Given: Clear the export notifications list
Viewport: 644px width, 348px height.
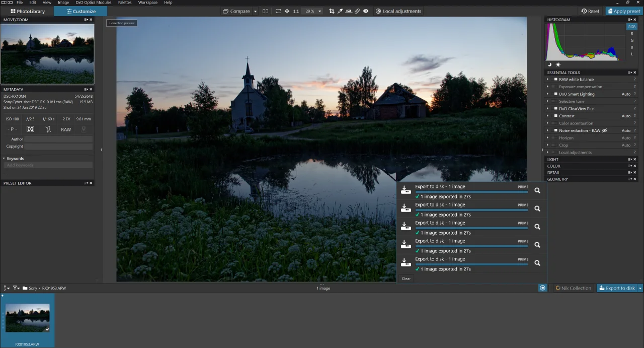Looking at the screenshot, I should click(406, 279).
